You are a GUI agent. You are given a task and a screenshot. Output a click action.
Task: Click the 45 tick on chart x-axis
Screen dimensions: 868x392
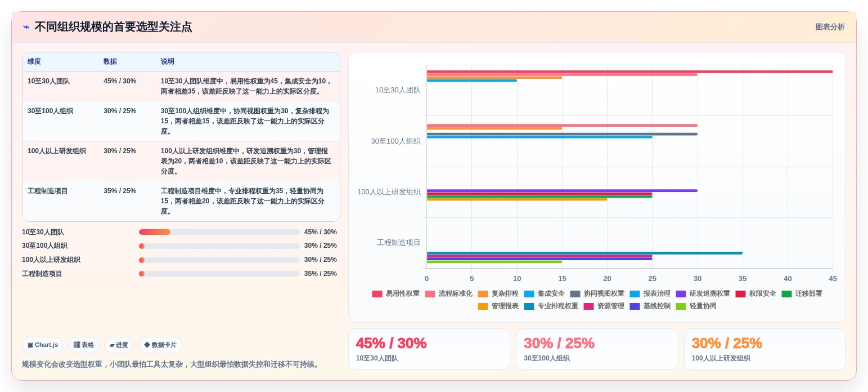(x=833, y=279)
